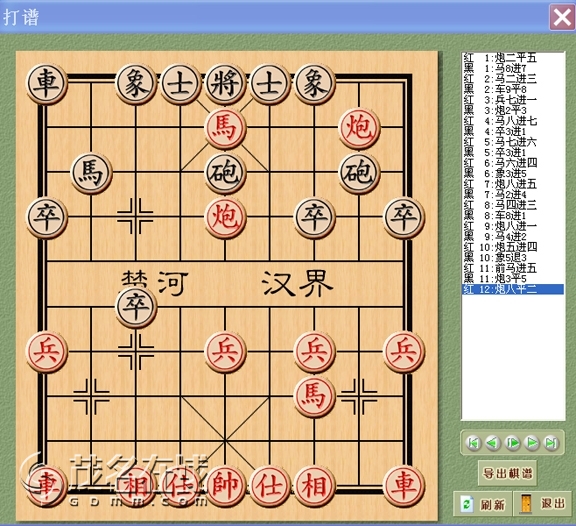Click the red 帥 general piece
This screenshot has height=526, width=576.
(x=225, y=486)
